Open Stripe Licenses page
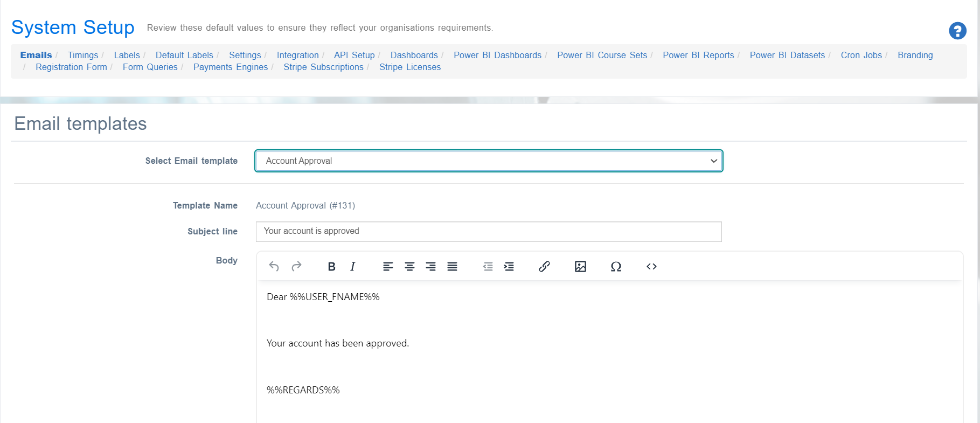980x423 pixels. point(410,67)
